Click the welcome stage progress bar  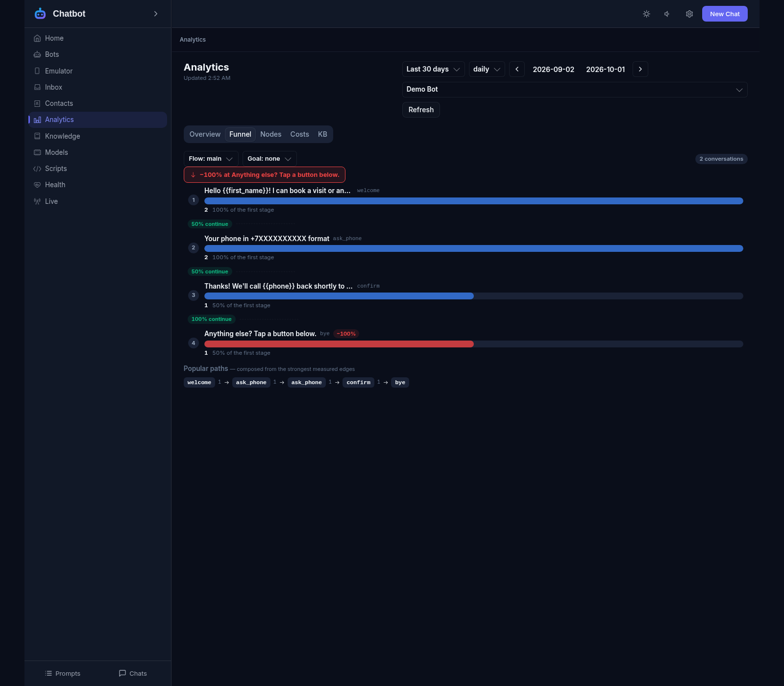[x=474, y=201]
